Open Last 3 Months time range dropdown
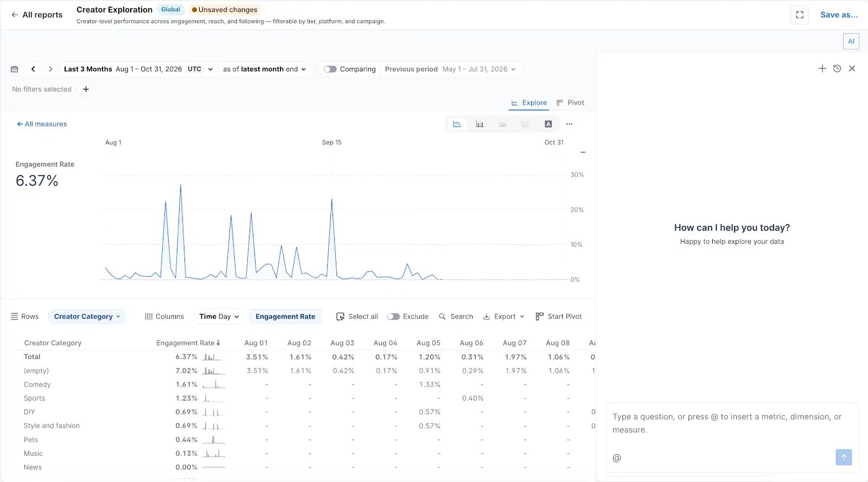 [x=138, y=69]
